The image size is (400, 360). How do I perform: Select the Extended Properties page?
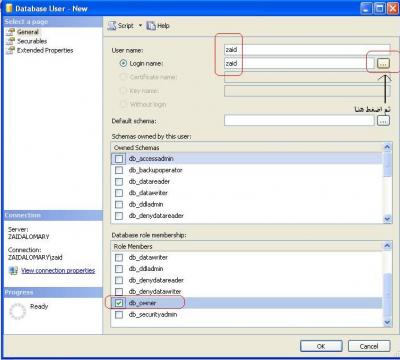point(45,50)
